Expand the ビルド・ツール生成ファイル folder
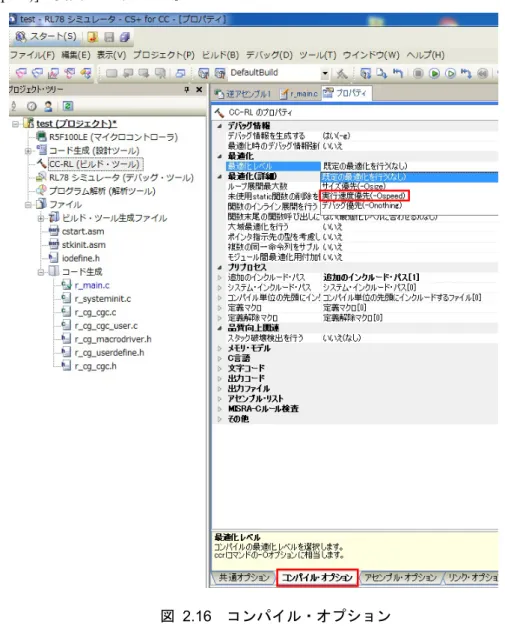Viewport: 505px width, 627px height. coord(41,218)
